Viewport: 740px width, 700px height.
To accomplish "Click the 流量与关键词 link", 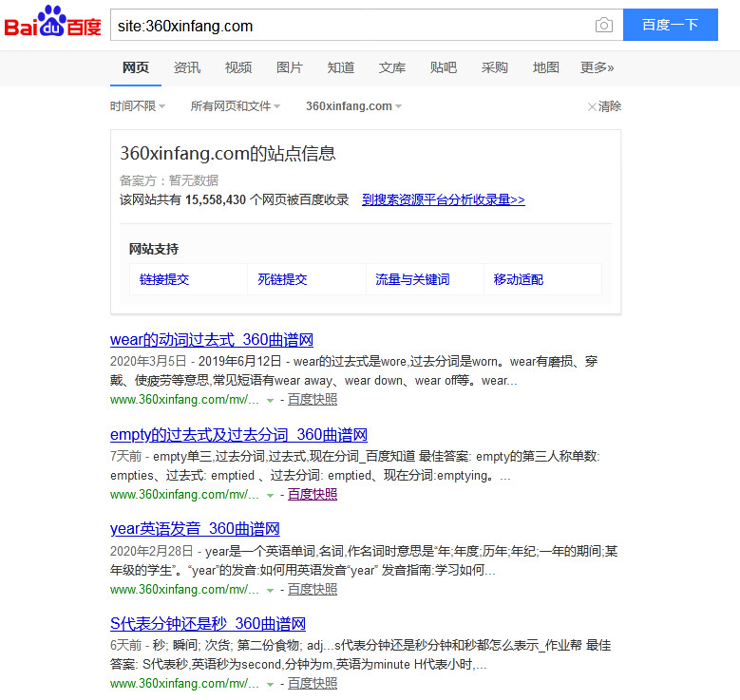I will [x=412, y=279].
